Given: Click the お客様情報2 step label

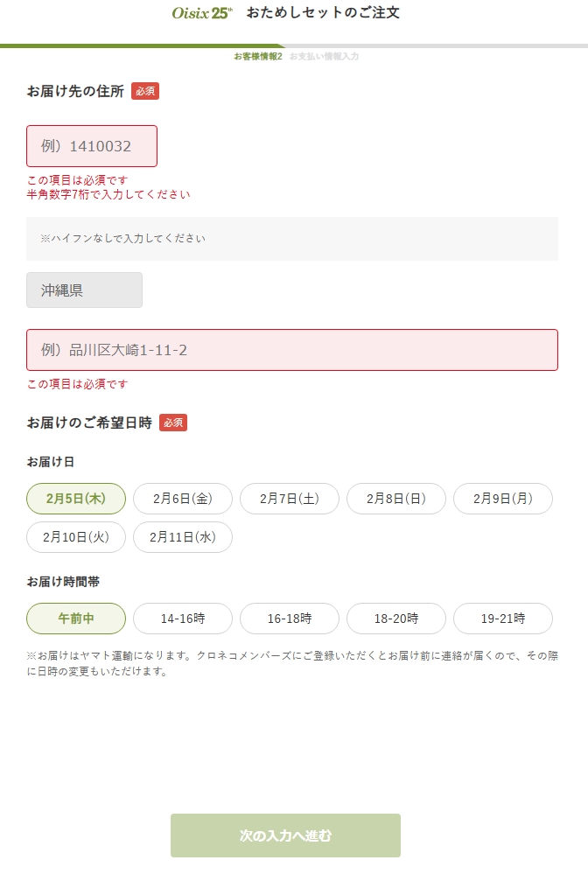Looking at the screenshot, I should click(x=258, y=56).
